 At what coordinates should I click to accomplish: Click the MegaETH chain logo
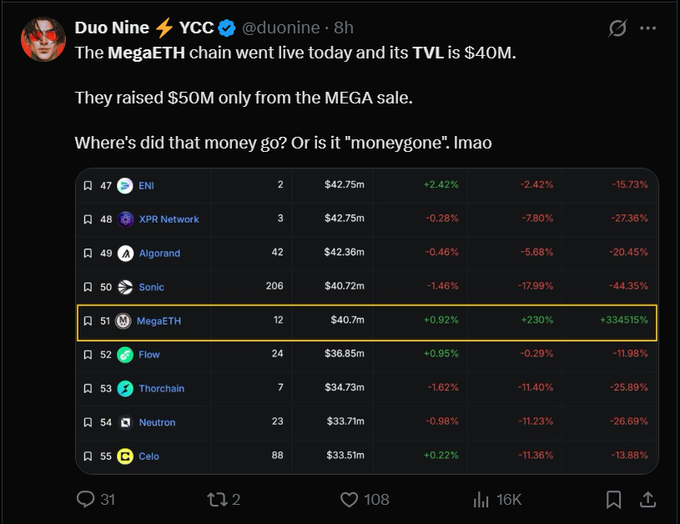125,321
